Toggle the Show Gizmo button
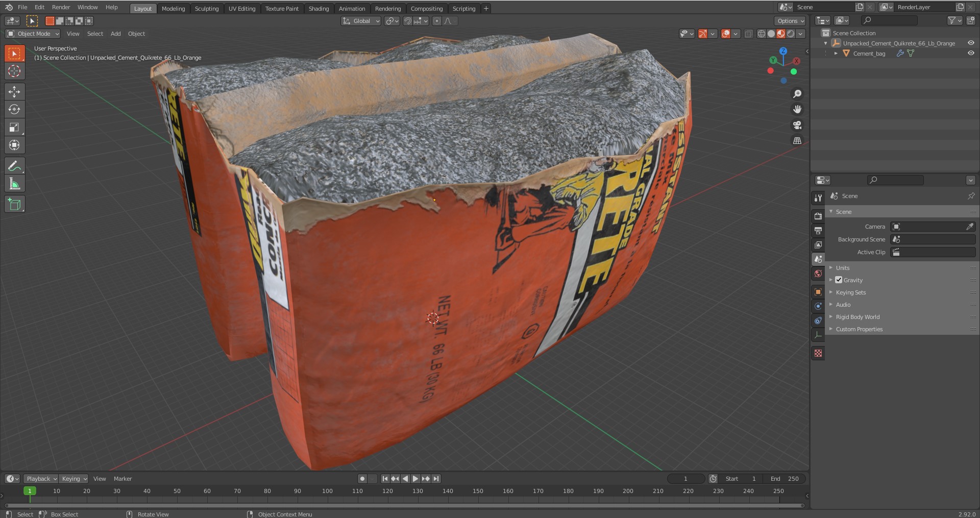980x518 pixels. point(703,34)
